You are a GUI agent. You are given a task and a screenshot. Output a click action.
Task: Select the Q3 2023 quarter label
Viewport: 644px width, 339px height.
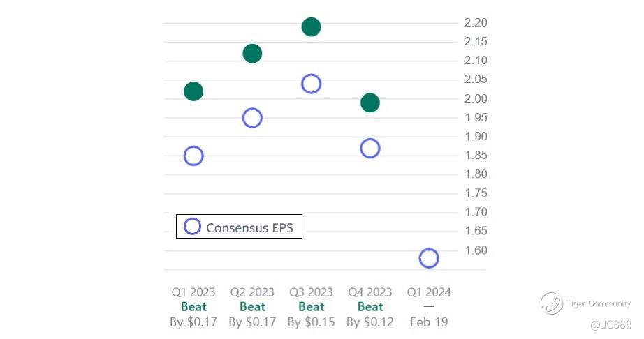coord(311,292)
